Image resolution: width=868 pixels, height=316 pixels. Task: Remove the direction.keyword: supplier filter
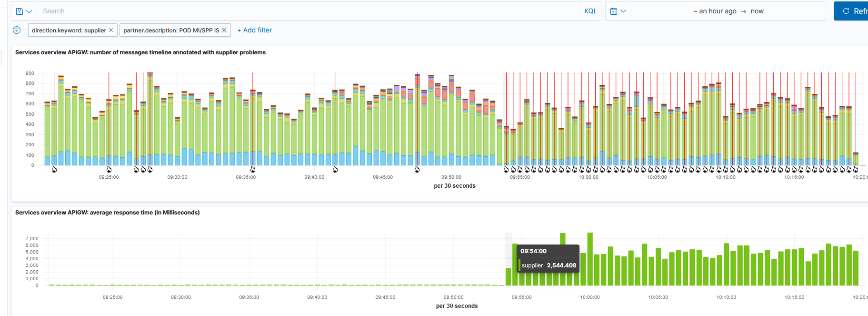point(111,30)
